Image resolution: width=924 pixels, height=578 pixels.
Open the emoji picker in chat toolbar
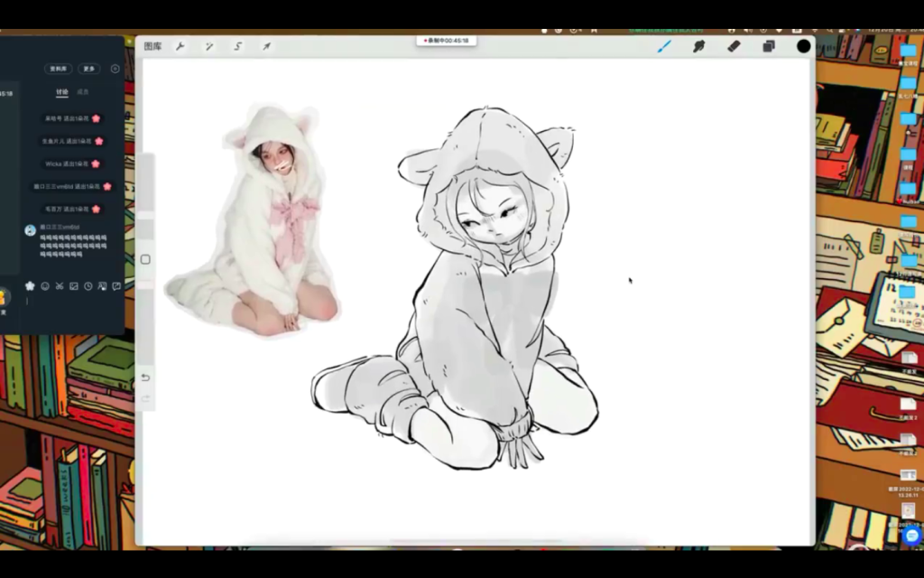click(45, 286)
